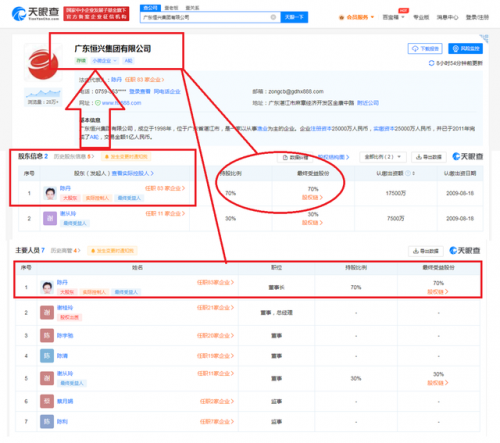Click the A股 tag beside 小微企业
Viewport: 500px width, 443px height.
[x=128, y=61]
